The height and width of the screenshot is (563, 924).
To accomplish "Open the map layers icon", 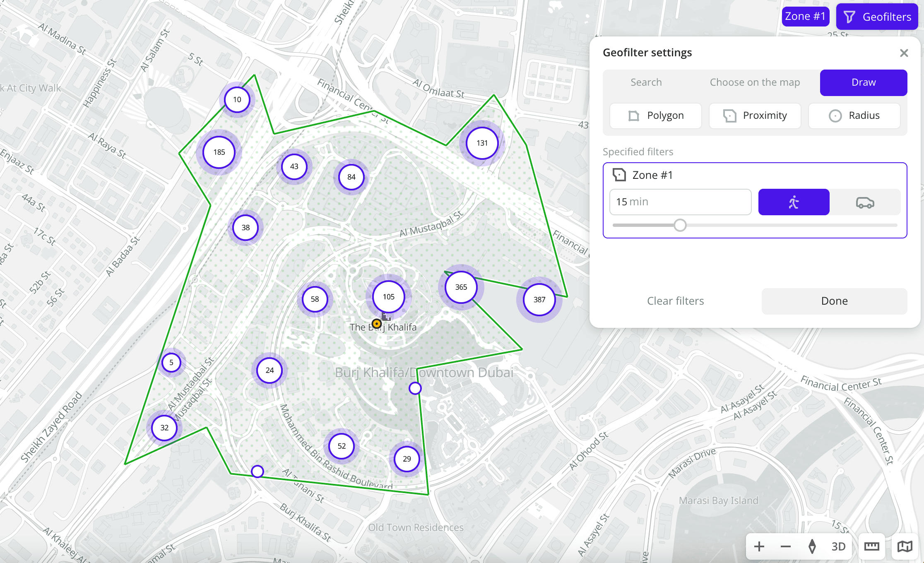I will 905,546.
